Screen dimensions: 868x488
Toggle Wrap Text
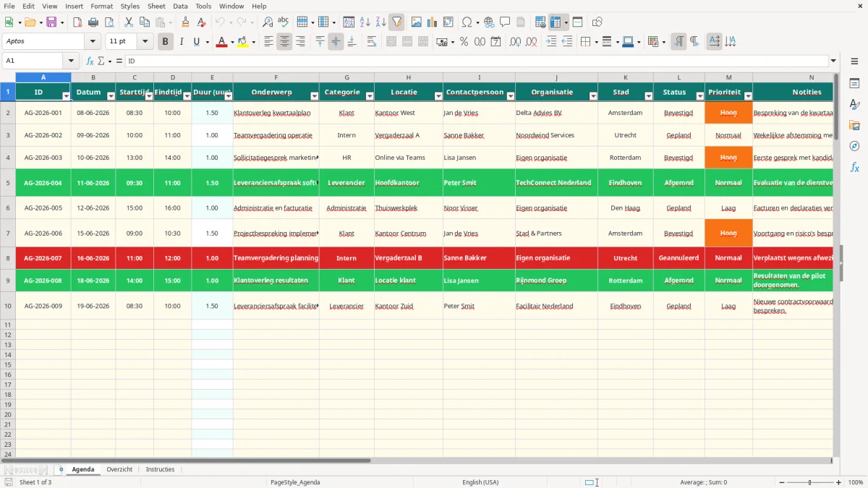tap(371, 42)
